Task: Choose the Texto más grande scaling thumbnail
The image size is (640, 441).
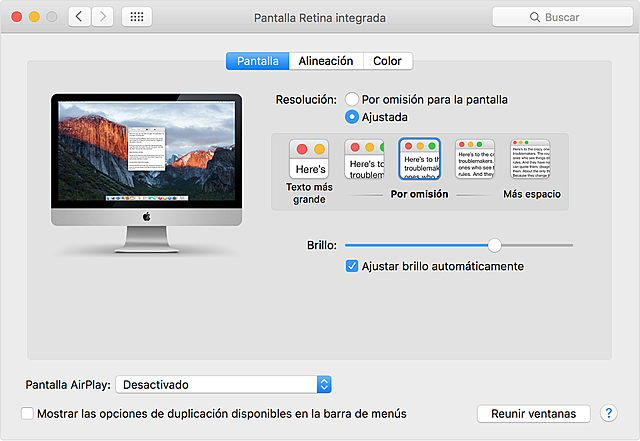Action: [309, 159]
